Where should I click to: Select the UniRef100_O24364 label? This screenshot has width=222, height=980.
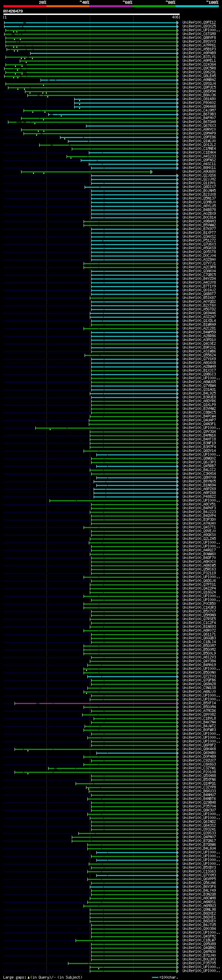[199, 65]
